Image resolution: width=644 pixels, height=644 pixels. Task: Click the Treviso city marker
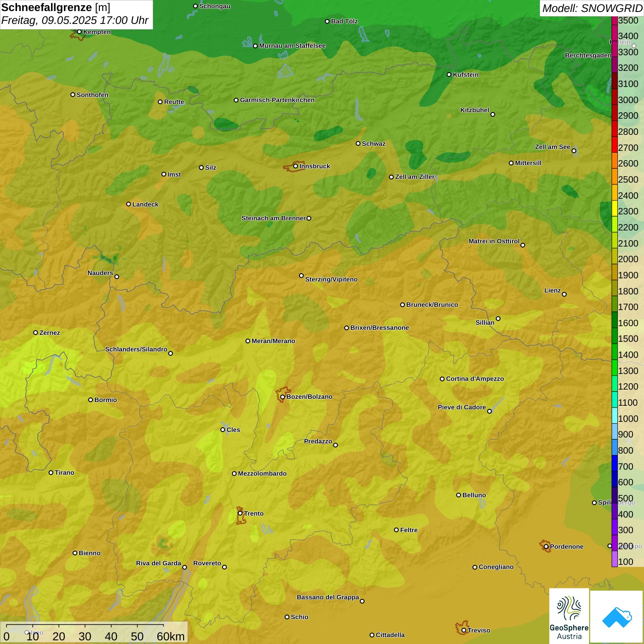(464, 630)
